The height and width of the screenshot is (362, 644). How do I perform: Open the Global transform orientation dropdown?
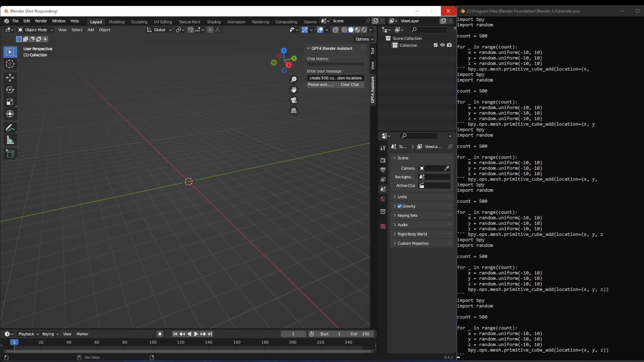(159, 30)
